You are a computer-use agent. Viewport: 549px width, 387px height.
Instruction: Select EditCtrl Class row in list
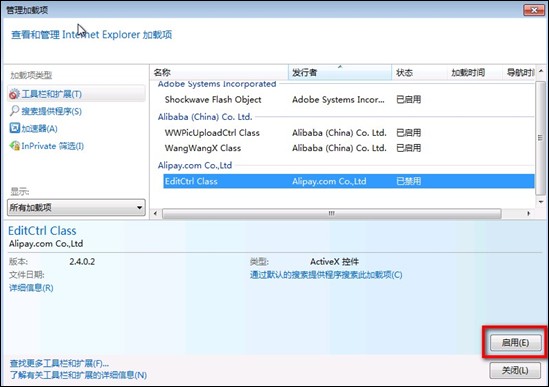point(349,181)
